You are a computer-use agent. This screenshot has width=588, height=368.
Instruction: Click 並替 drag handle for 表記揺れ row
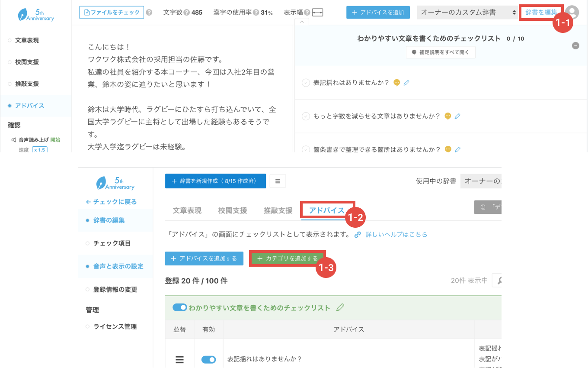[x=179, y=359]
